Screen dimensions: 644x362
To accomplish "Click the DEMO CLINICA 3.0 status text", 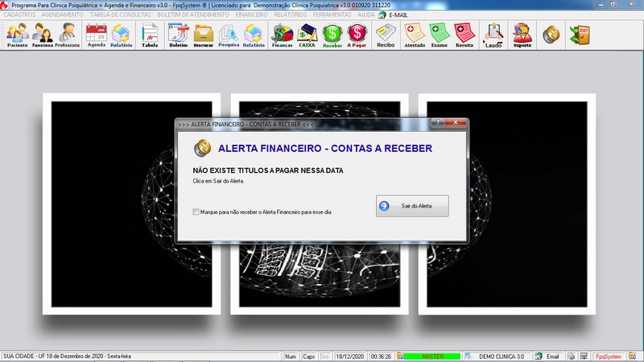I will click(x=501, y=356).
